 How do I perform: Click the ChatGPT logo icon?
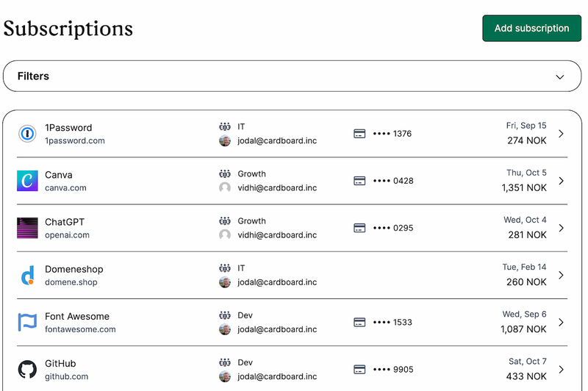coord(27,228)
